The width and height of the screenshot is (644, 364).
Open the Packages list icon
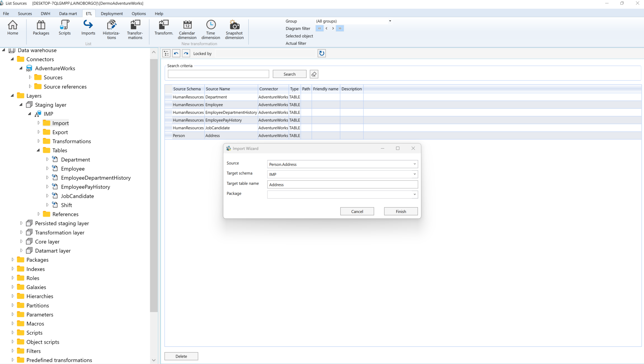pyautogui.click(x=41, y=28)
